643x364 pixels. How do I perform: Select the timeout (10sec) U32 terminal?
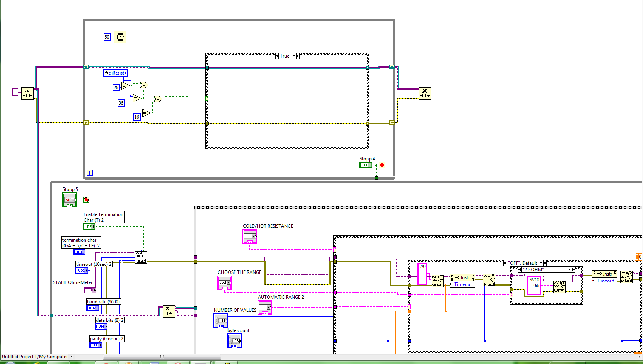point(82,270)
